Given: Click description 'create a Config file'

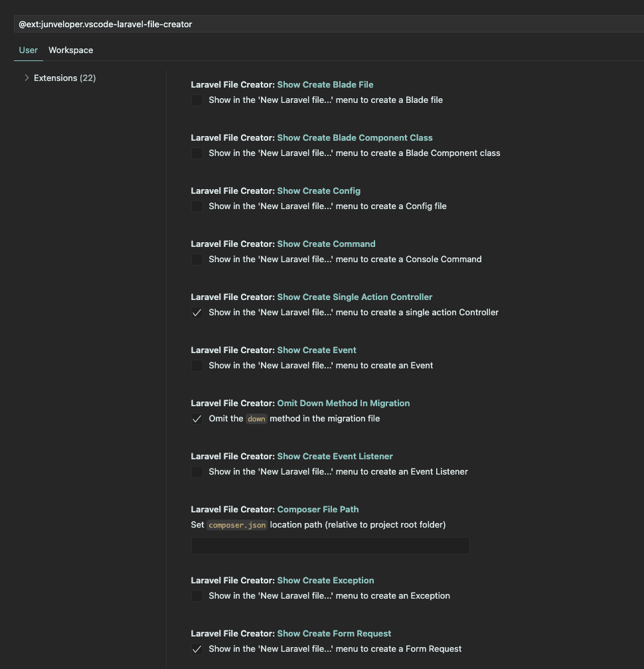Looking at the screenshot, I should pos(408,206).
